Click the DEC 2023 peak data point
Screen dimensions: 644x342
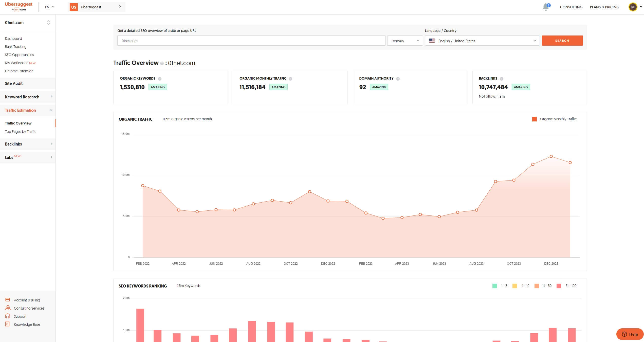[551, 156]
